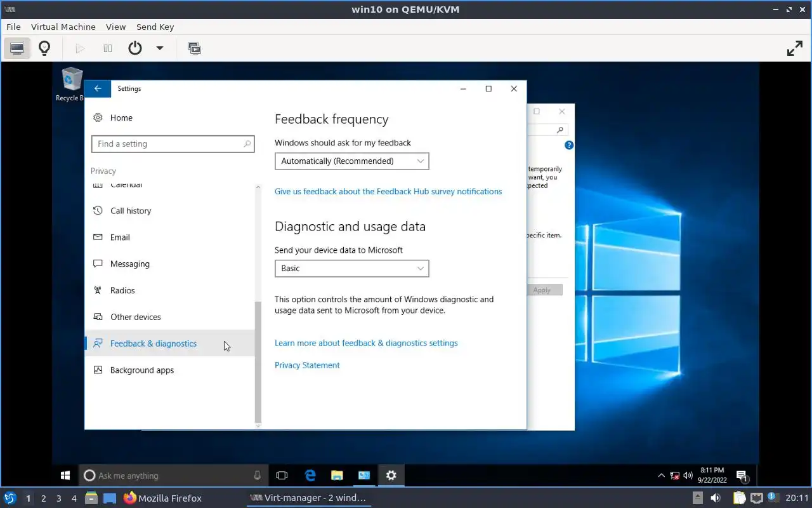Image resolution: width=812 pixels, height=508 pixels.
Task: Open the View menu
Action: coord(116,27)
